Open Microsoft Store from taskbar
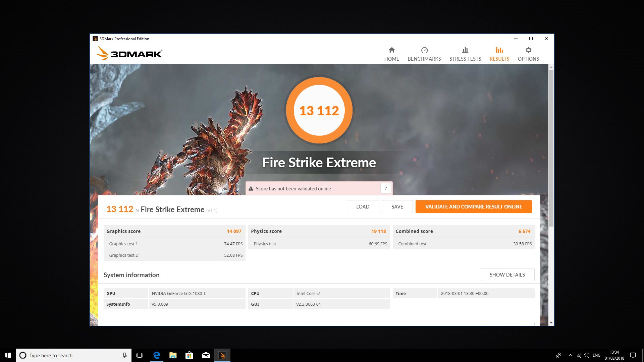 [x=190, y=355]
